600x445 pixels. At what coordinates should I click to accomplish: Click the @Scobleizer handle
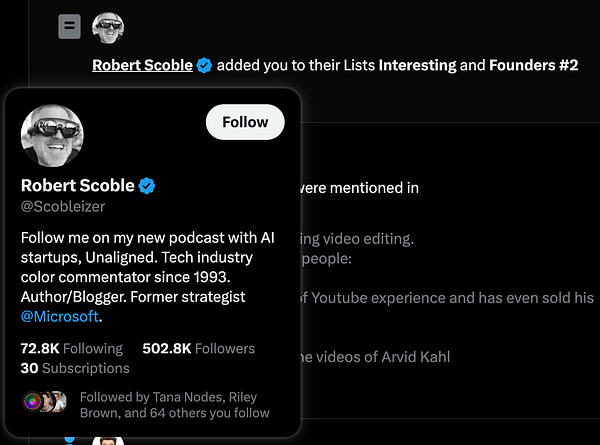point(62,206)
